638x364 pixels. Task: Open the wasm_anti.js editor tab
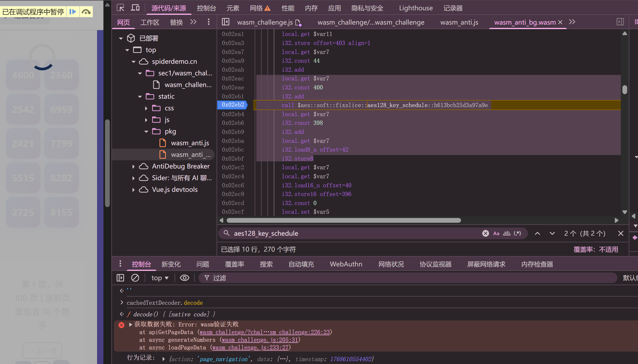point(459,22)
